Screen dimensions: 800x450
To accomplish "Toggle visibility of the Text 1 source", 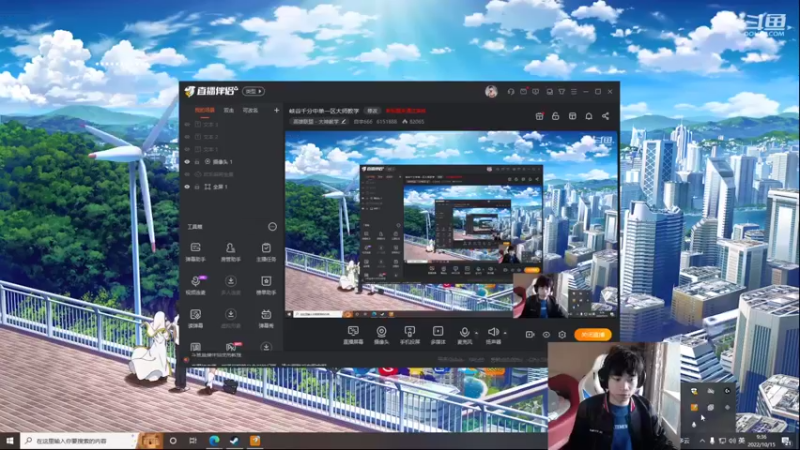I will pyautogui.click(x=187, y=149).
